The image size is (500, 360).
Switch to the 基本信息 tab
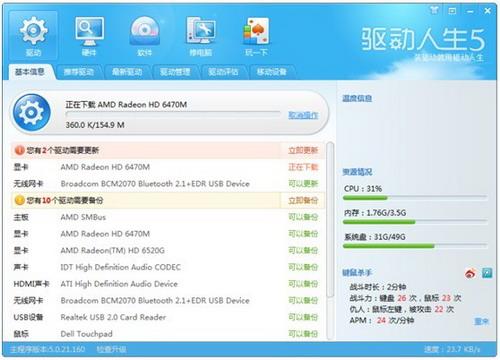30,72
